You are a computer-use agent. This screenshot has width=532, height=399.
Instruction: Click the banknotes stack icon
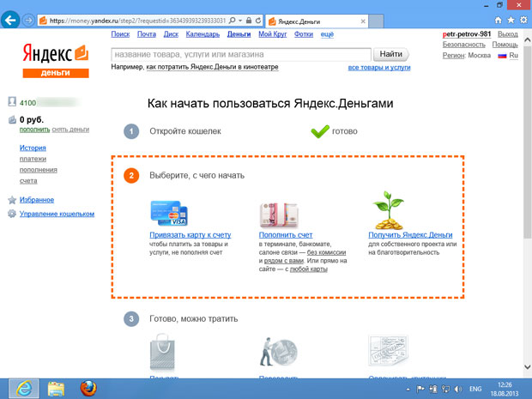pyautogui.click(x=279, y=215)
